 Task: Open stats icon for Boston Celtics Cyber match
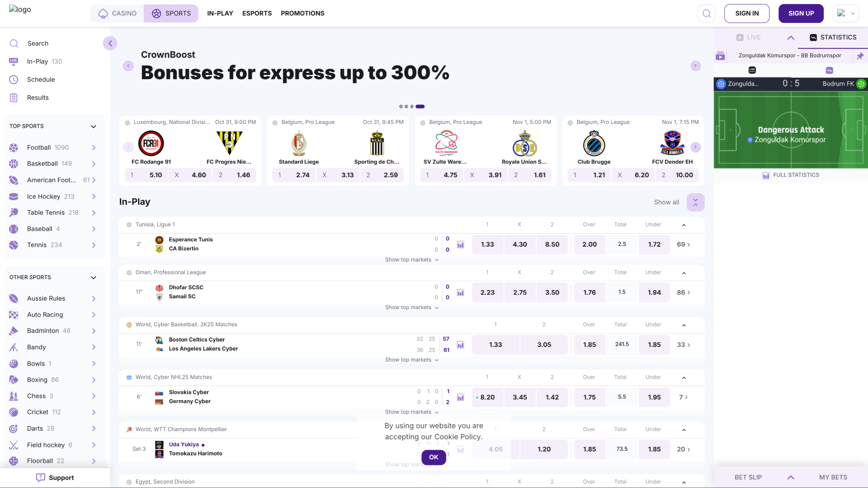click(461, 345)
